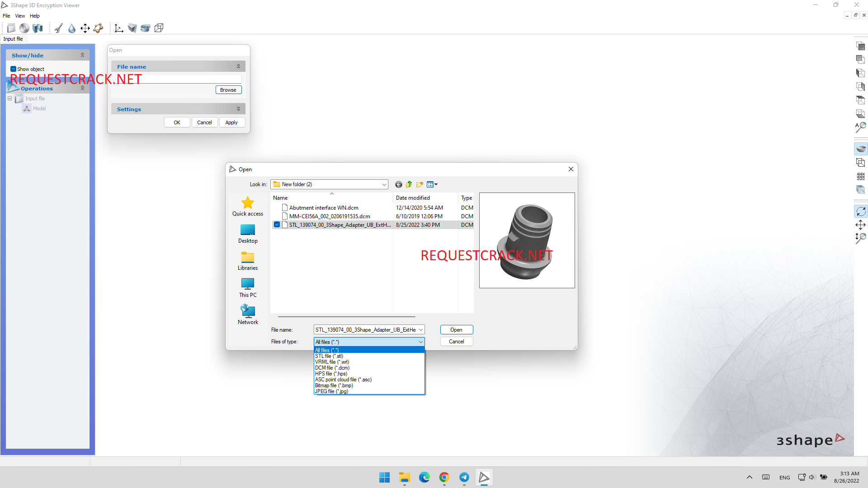
Task: Click the wrench tool in toolbar
Action: (58, 28)
